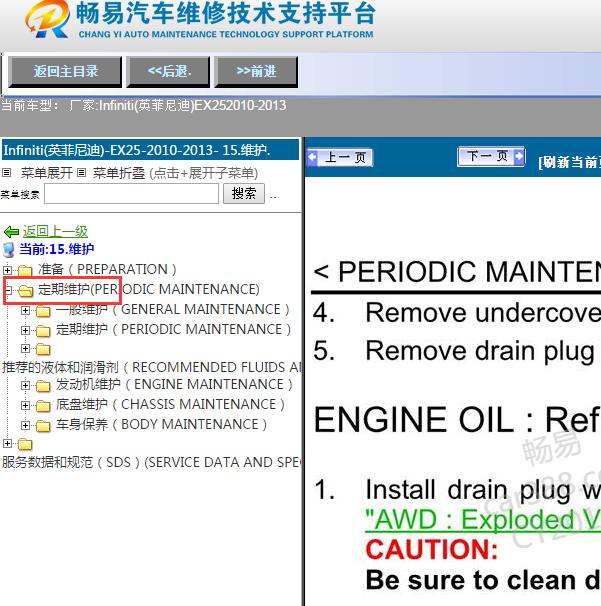This screenshot has width=601, height=606.
Task: Click the red CAUTION: label
Action: pos(432,549)
